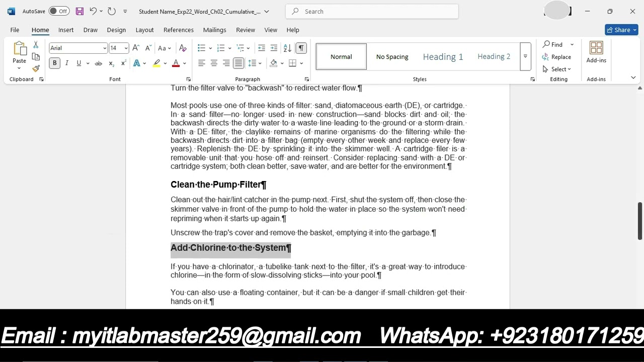Undo the last action
The image size is (644, 362).
click(x=93, y=11)
